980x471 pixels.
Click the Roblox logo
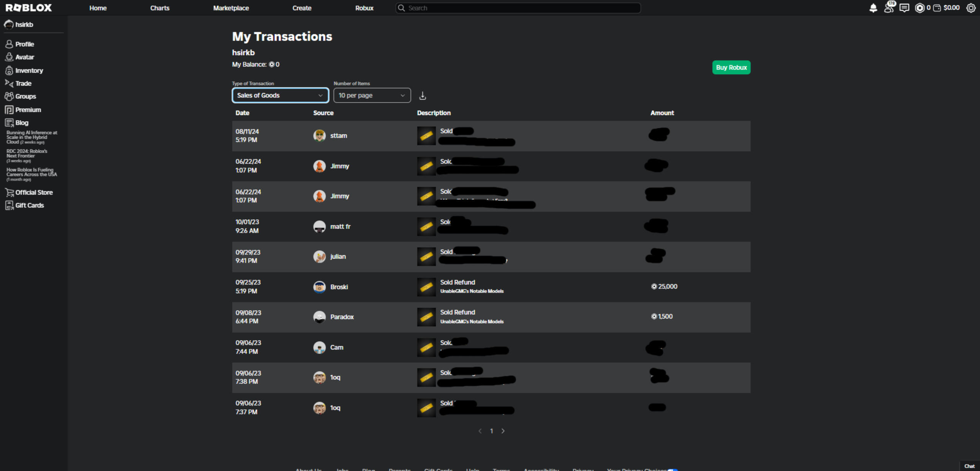point(29,8)
